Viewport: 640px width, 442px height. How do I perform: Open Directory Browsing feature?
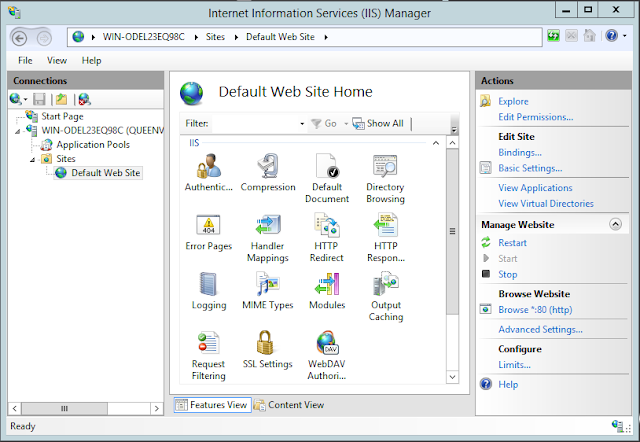(385, 178)
